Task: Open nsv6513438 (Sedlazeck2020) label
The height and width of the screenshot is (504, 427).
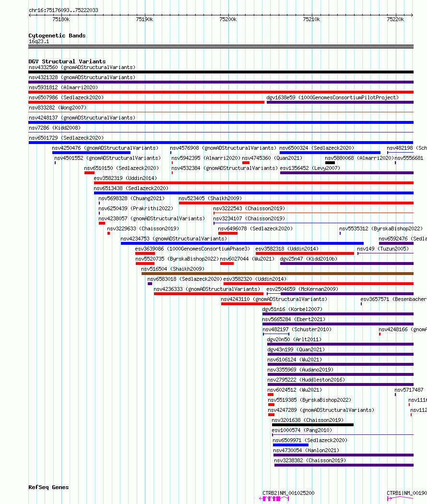Action: (131, 188)
